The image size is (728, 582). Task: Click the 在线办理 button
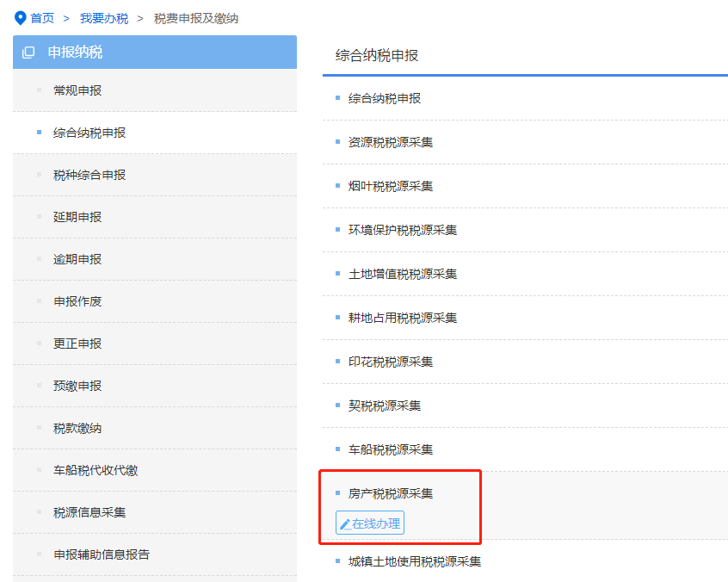(x=370, y=523)
